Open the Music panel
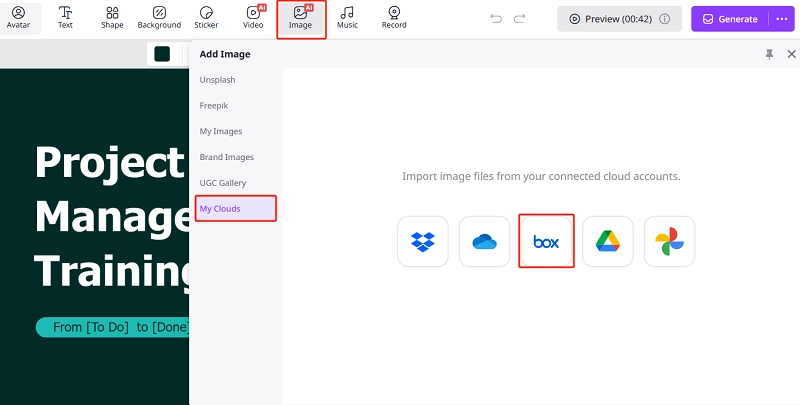This screenshot has width=800, height=405. click(x=347, y=18)
